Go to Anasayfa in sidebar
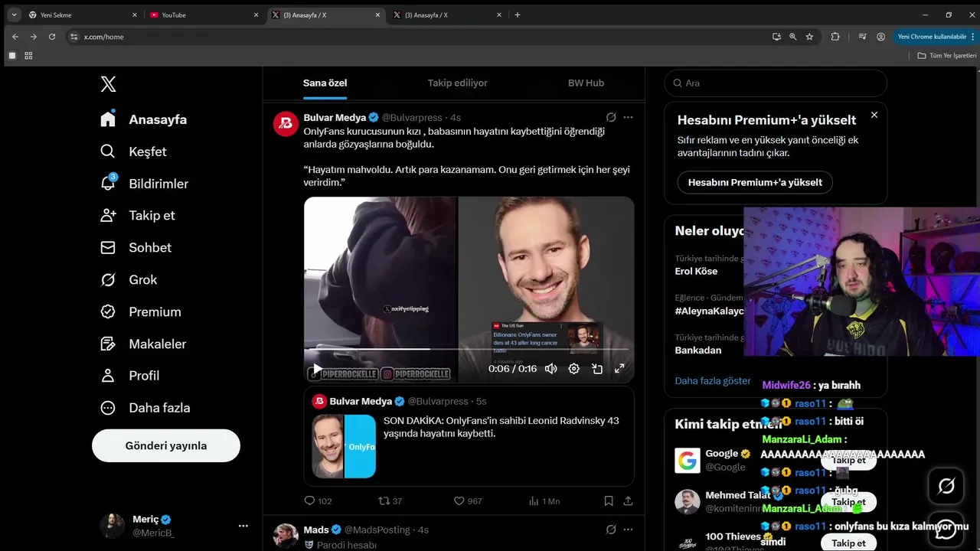980x551 pixels. pyautogui.click(x=143, y=119)
